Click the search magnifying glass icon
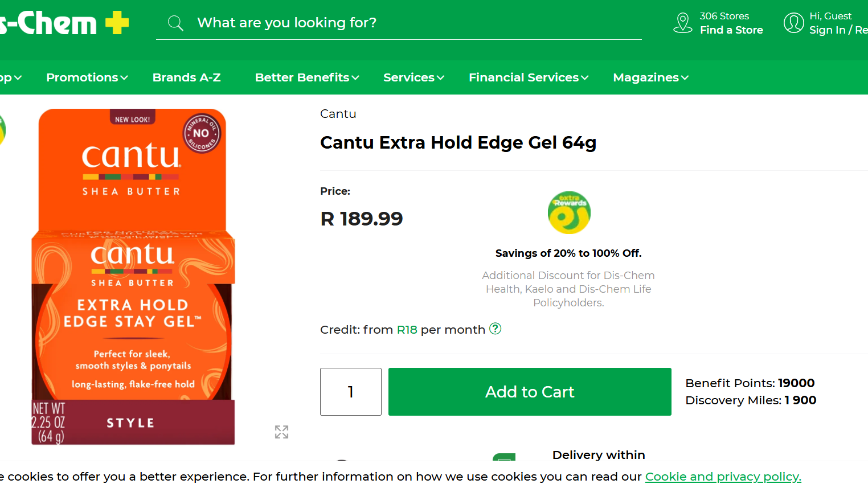 coord(175,23)
